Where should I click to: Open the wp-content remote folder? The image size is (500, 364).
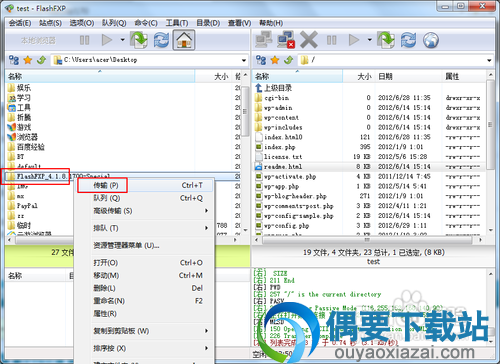click(281, 118)
